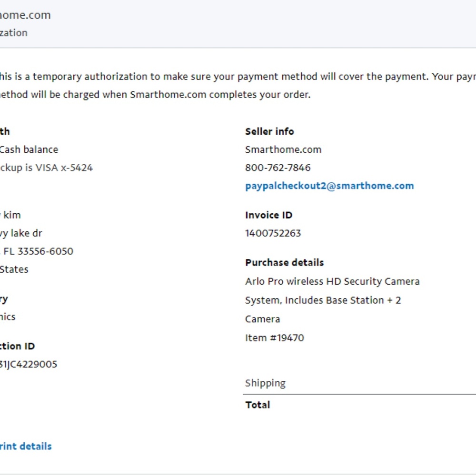
Task: Click the 'Cash balance' payment text
Action: tap(29, 149)
